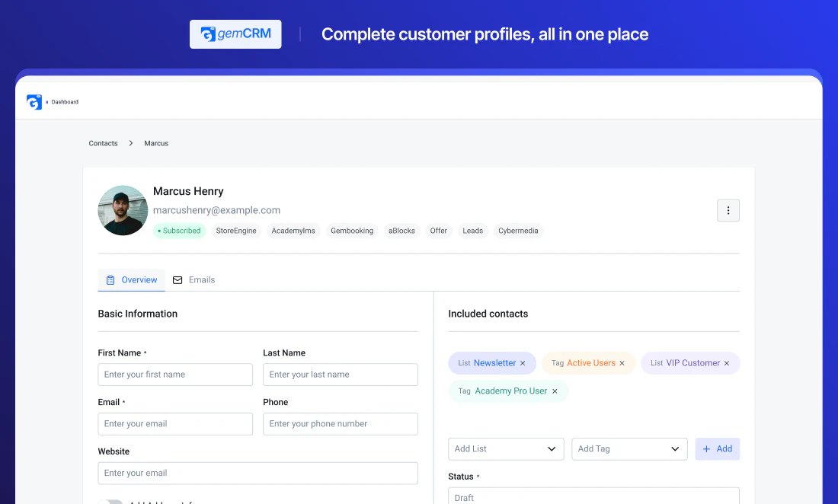Click the breadcrumb chevron after Contacts
This screenshot has width=838, height=504.
click(x=131, y=143)
